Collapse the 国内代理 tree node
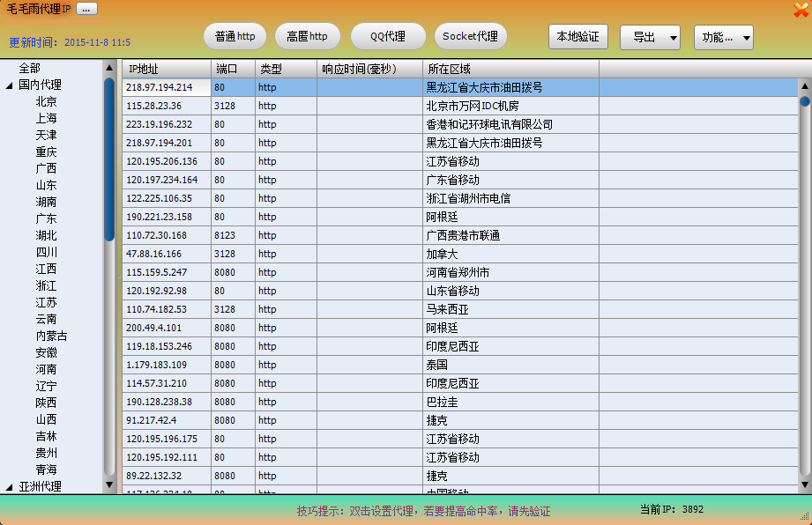812x525 pixels. click(9, 85)
